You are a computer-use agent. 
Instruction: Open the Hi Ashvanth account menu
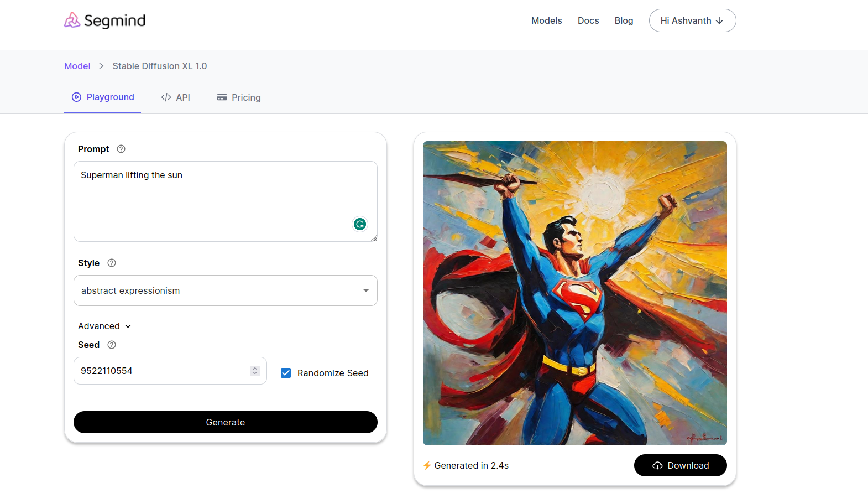coord(692,20)
